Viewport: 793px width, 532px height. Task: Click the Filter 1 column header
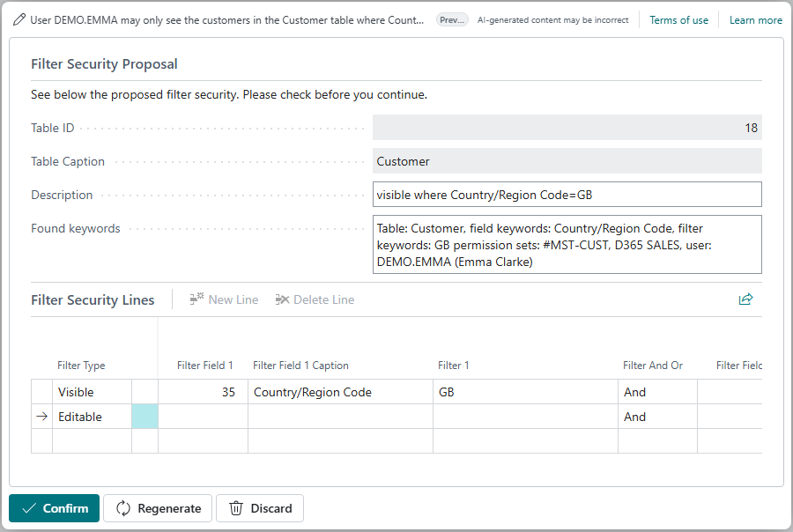click(x=453, y=366)
